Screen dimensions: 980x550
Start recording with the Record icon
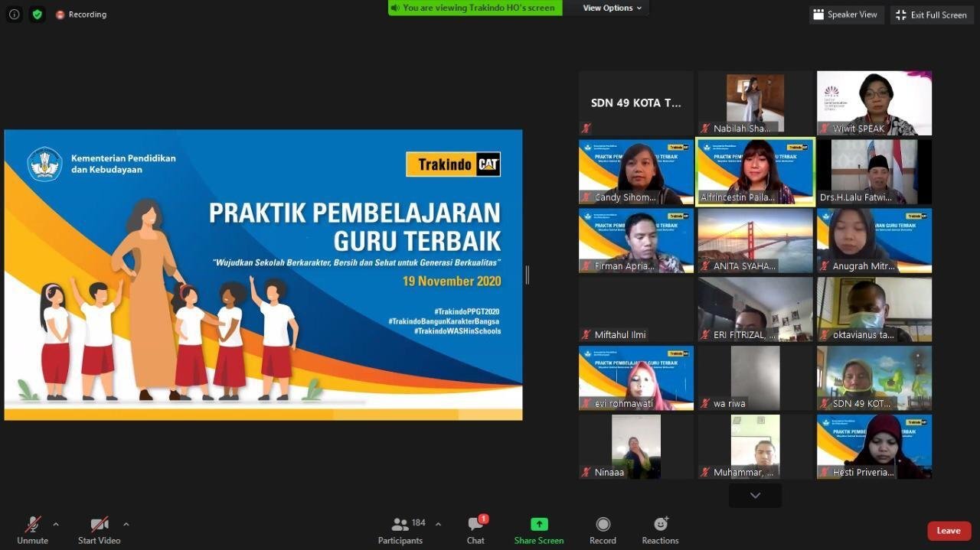(603, 525)
